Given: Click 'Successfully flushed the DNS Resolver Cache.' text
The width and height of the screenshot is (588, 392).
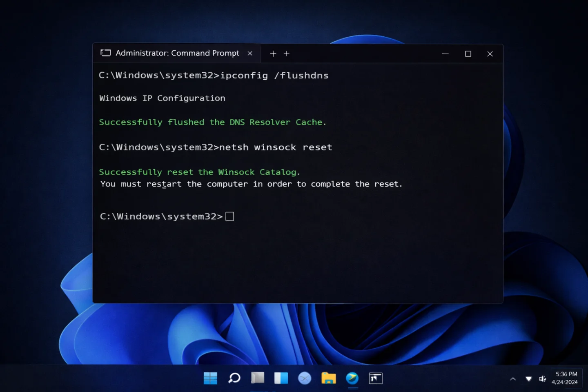Looking at the screenshot, I should [x=212, y=122].
